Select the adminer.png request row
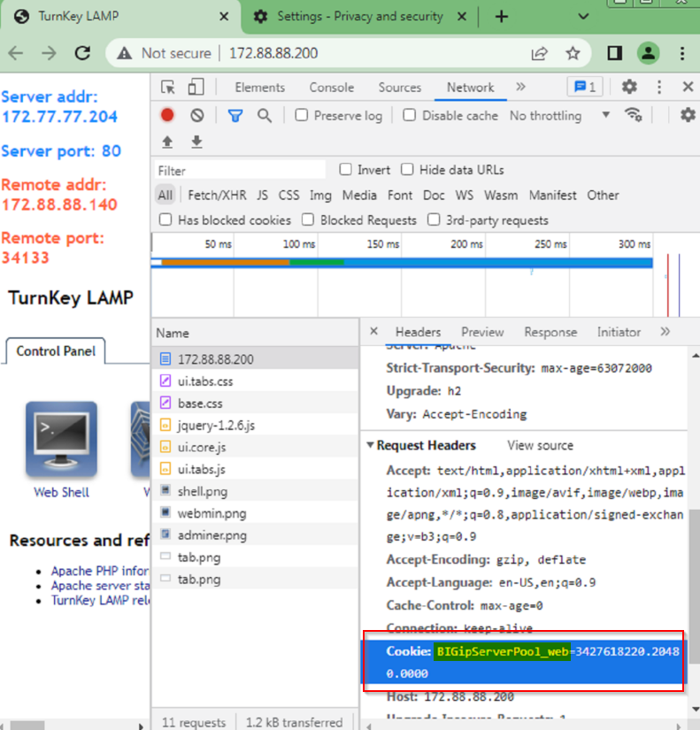Viewport: 700px width, 730px height. click(255, 535)
